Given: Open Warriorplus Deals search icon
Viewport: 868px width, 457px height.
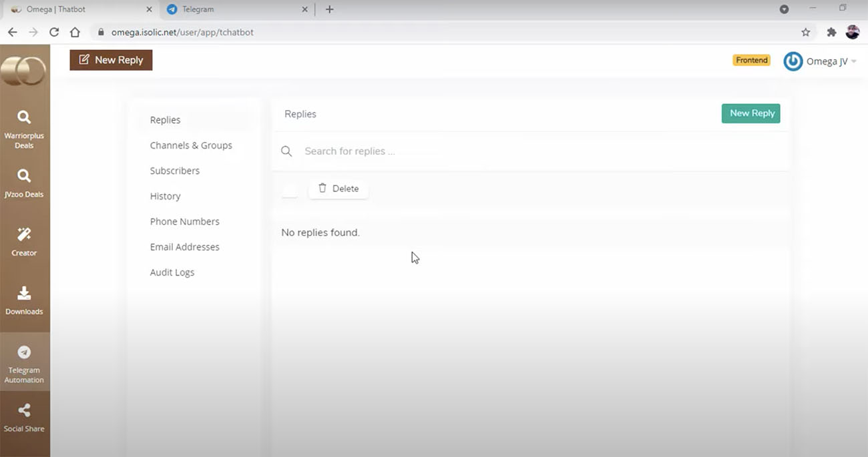Looking at the screenshot, I should [24, 117].
